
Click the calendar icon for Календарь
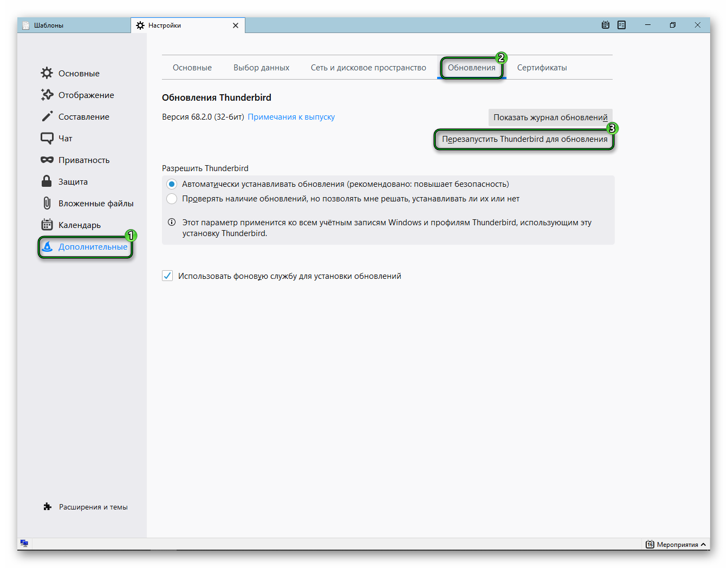[47, 225]
